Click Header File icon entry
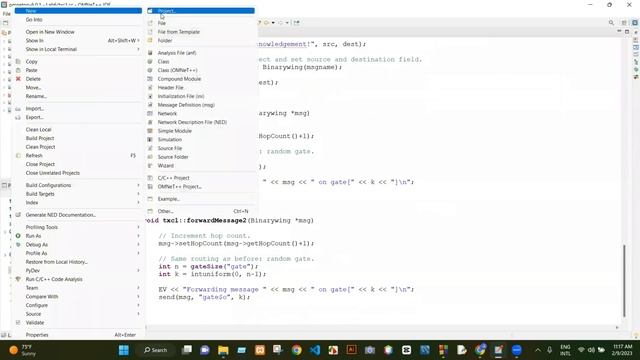 coord(150,87)
